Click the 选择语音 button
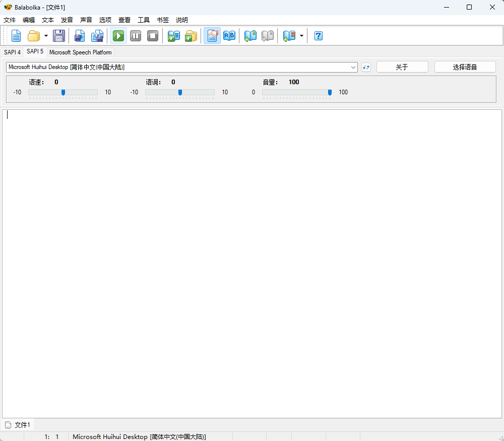Screen dimensions: 504x441 (465, 67)
